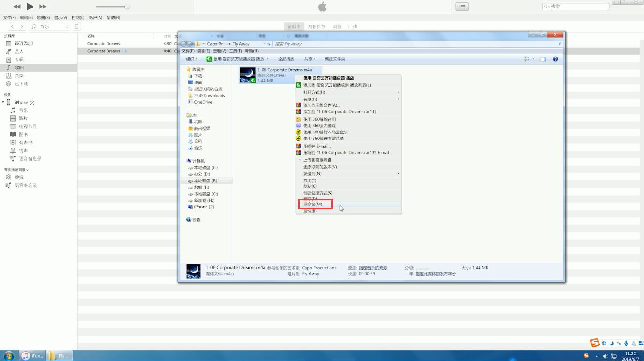Click the more options dots on the second Corporate Dreams row
644x361 pixels.
(124, 51)
